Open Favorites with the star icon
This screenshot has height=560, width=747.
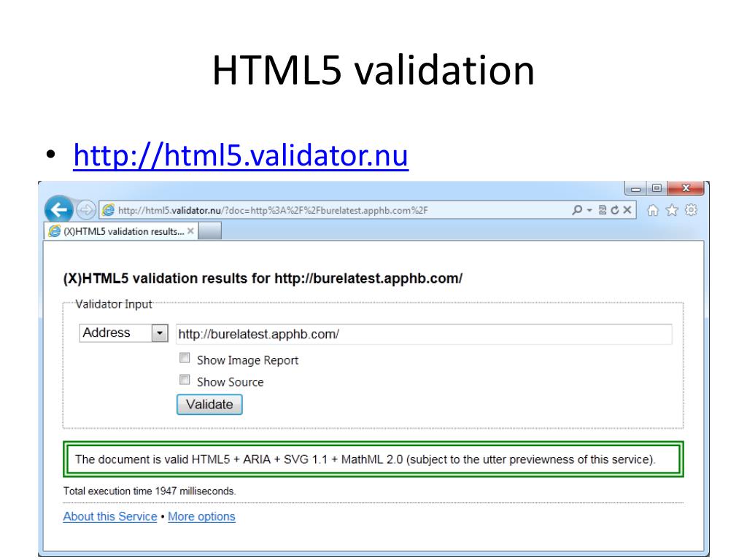click(x=672, y=210)
